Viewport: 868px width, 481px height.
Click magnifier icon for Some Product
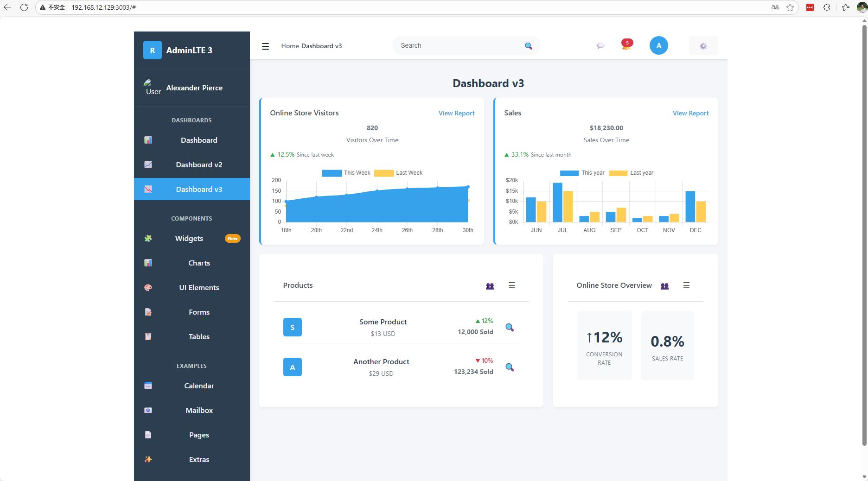509,328
